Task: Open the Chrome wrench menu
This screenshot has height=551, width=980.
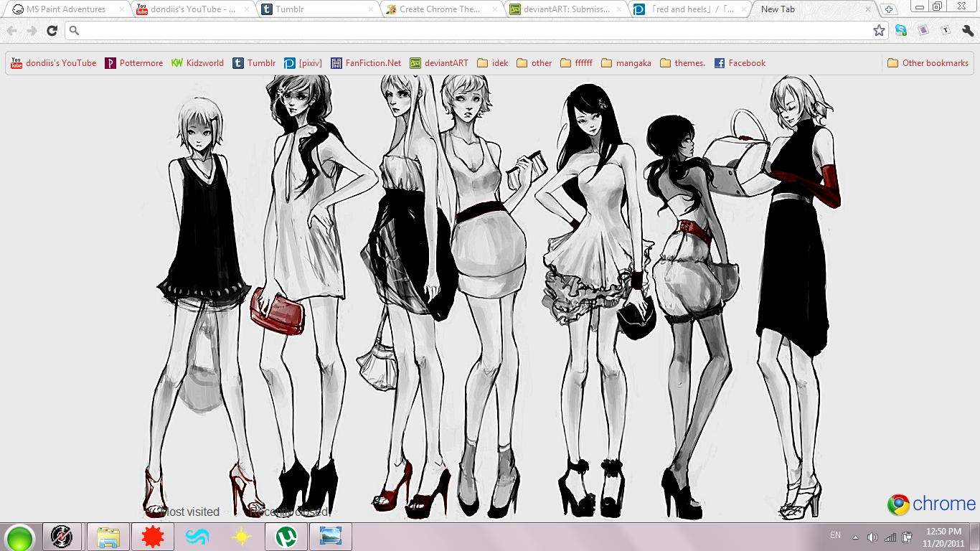Action: [968, 31]
